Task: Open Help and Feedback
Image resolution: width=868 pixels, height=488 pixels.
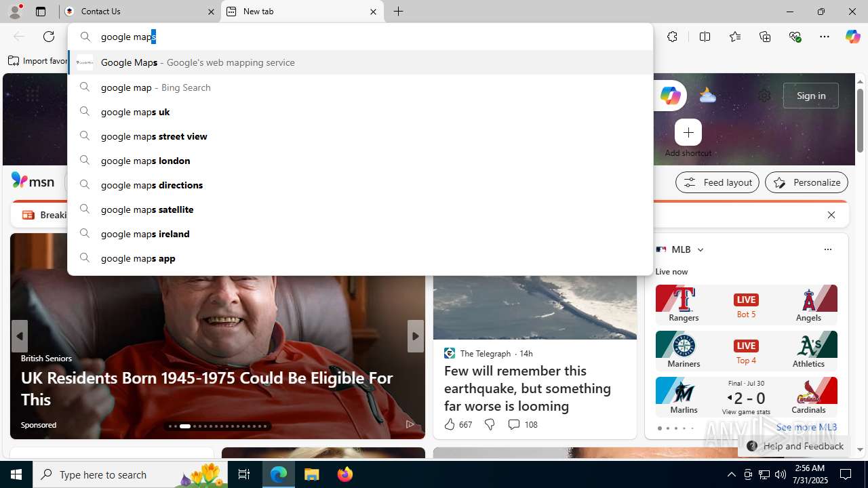Action: (x=795, y=446)
